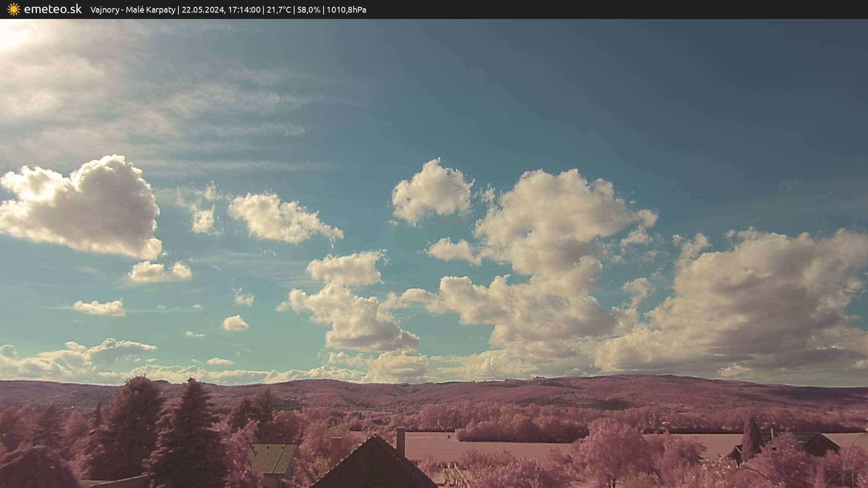Click the 17:14:00 timestamp
The image size is (868, 488).
click(244, 10)
